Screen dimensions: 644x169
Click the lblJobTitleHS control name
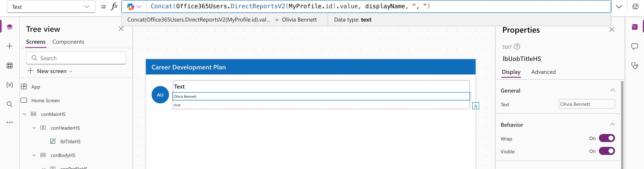tap(522, 59)
